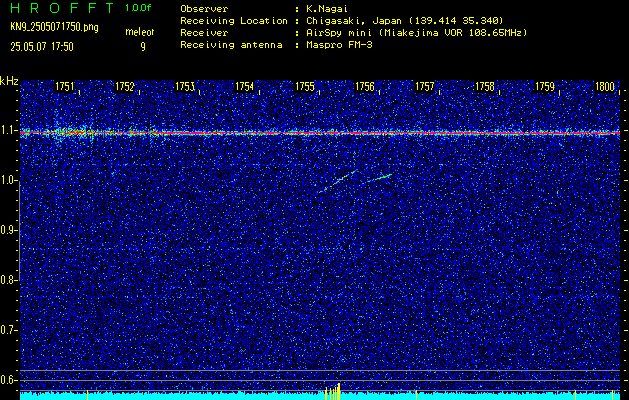Click the 1.1 frequency axis label
629x400 pixels.
8,131
